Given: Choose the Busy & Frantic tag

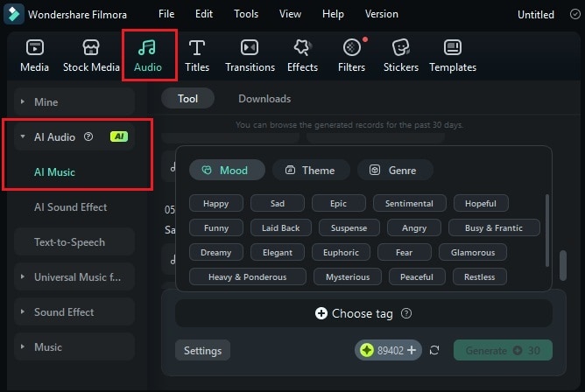Looking at the screenshot, I should [494, 227].
